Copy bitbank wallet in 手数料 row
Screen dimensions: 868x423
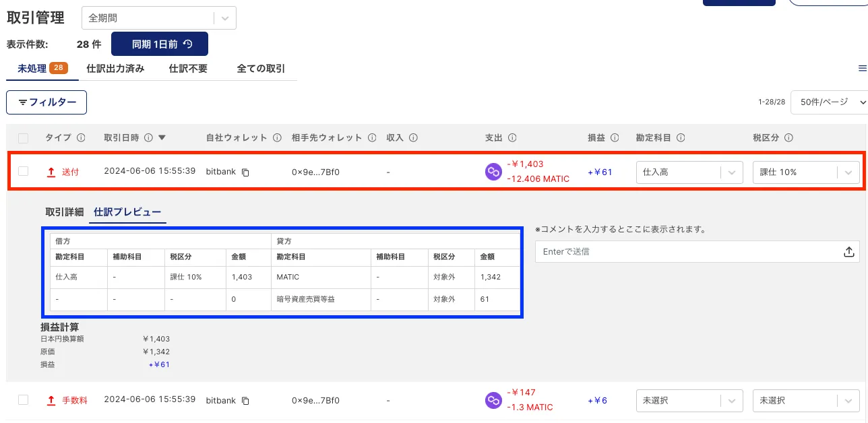click(x=246, y=401)
